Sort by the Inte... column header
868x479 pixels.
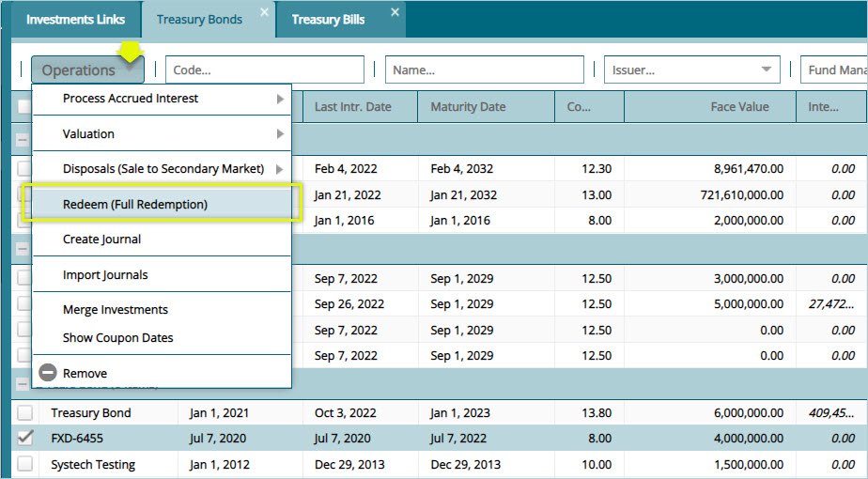pyautogui.click(x=831, y=107)
